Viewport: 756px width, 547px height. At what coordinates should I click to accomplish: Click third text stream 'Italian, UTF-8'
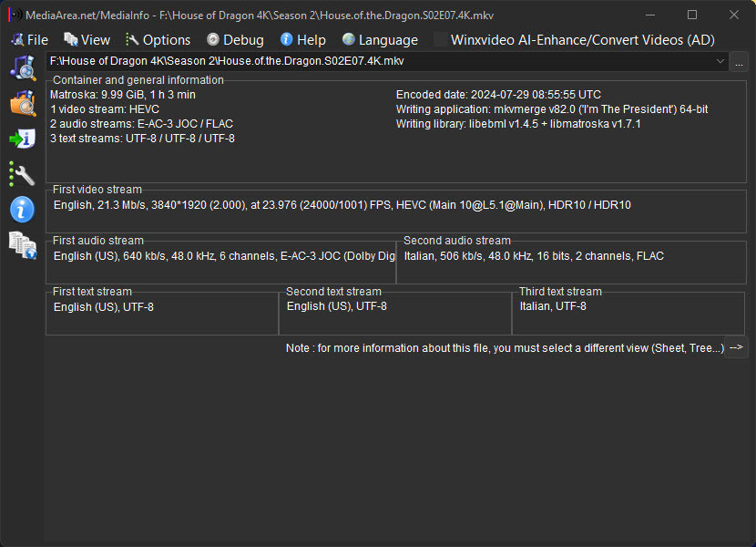pos(553,306)
